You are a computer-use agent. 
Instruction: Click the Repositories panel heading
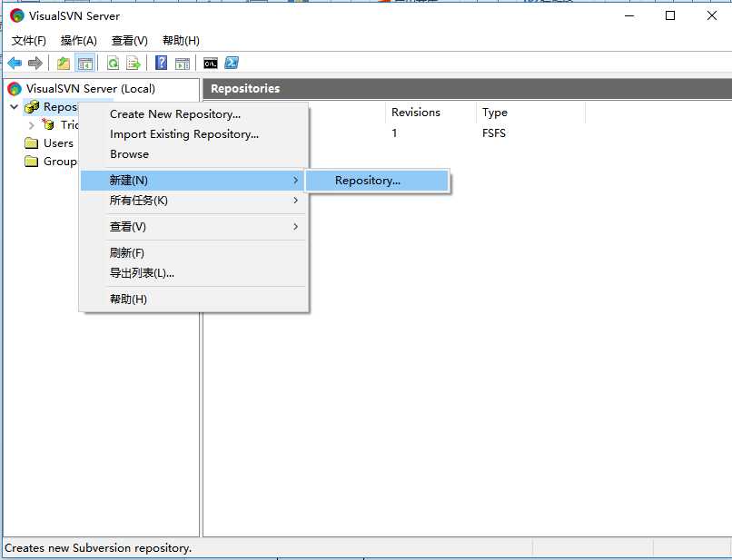tap(245, 89)
